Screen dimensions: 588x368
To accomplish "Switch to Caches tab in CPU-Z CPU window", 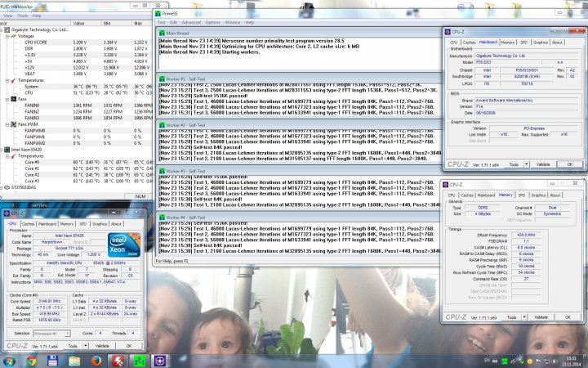I will pyautogui.click(x=28, y=224).
